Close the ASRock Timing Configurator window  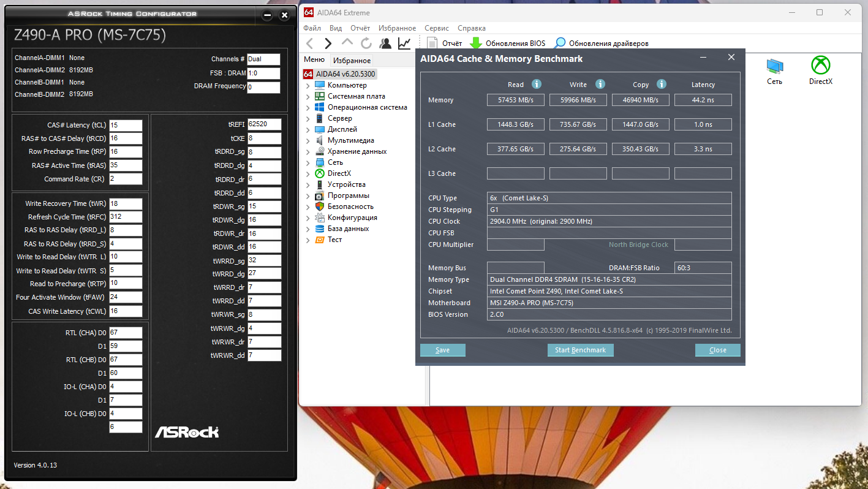(284, 15)
